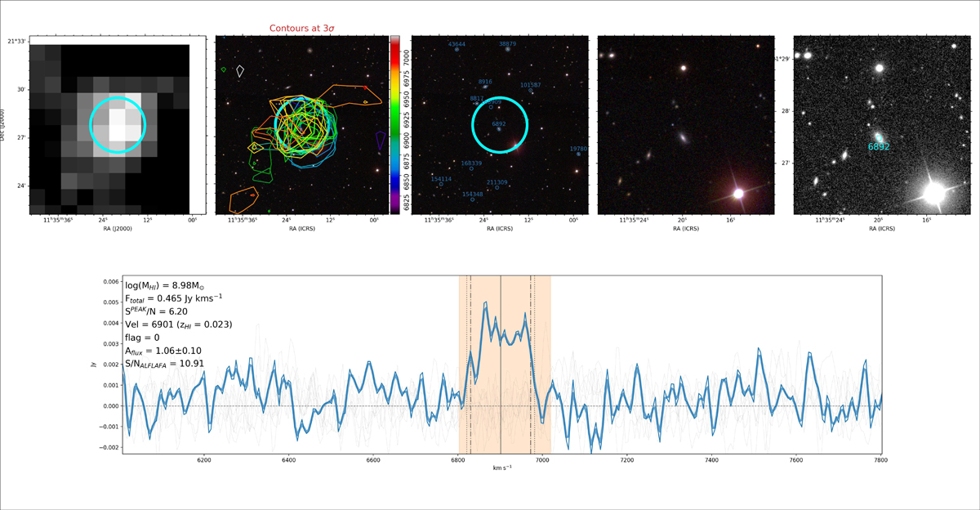Click the 'flag = 0' text in spectrum
Image resolution: width=980 pixels, height=510 pixels.
click(145, 338)
